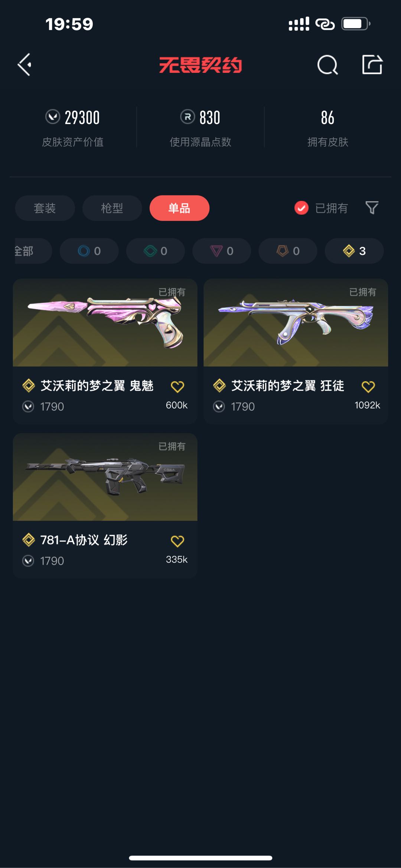Open the search magnifier icon
The width and height of the screenshot is (401, 868).
pos(327,65)
